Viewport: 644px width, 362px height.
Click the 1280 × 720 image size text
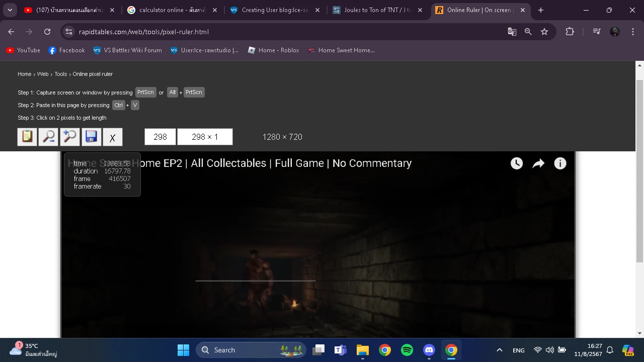point(282,137)
